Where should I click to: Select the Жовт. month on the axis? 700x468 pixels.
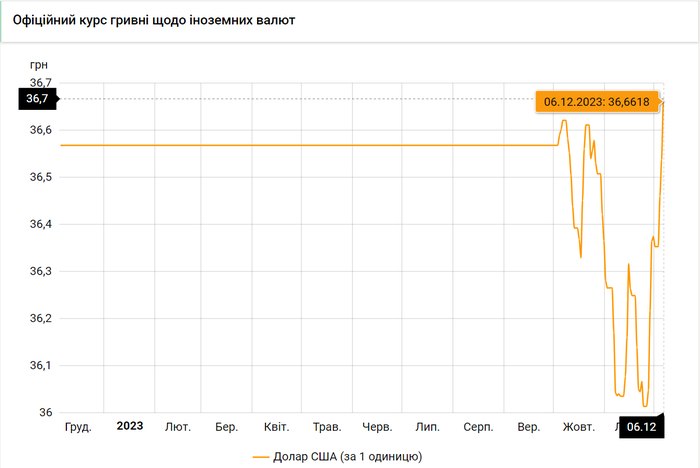[x=579, y=427]
